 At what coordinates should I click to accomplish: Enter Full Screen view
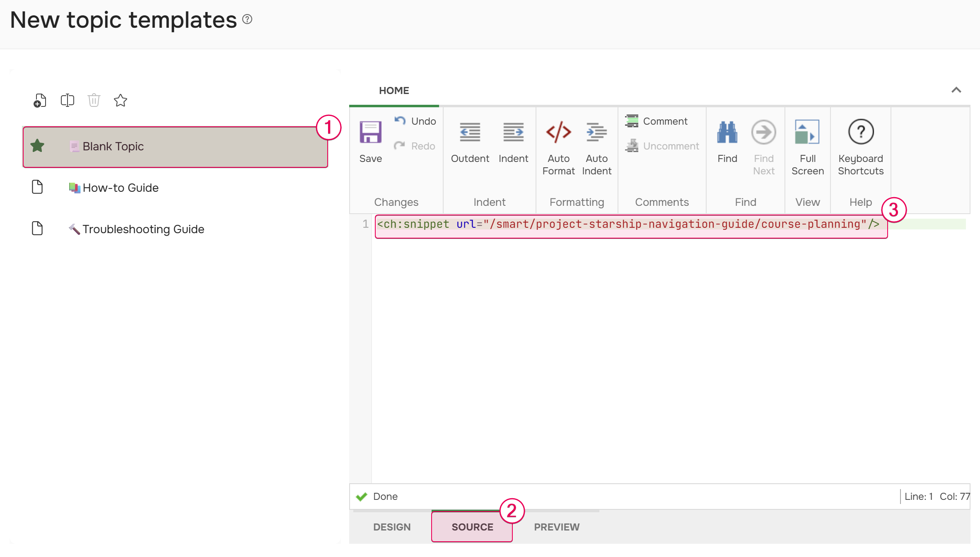pyautogui.click(x=807, y=141)
